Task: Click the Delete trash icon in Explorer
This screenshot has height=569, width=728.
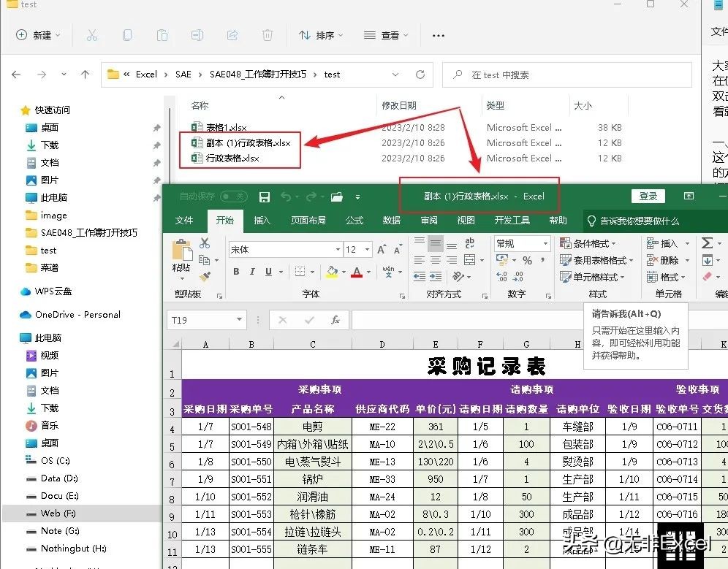Action: pos(268,35)
